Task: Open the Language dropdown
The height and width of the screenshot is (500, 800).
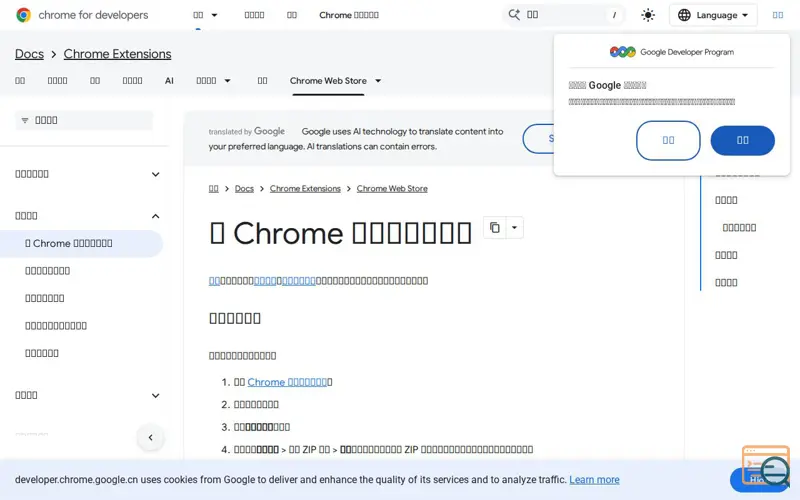Action: [x=713, y=15]
